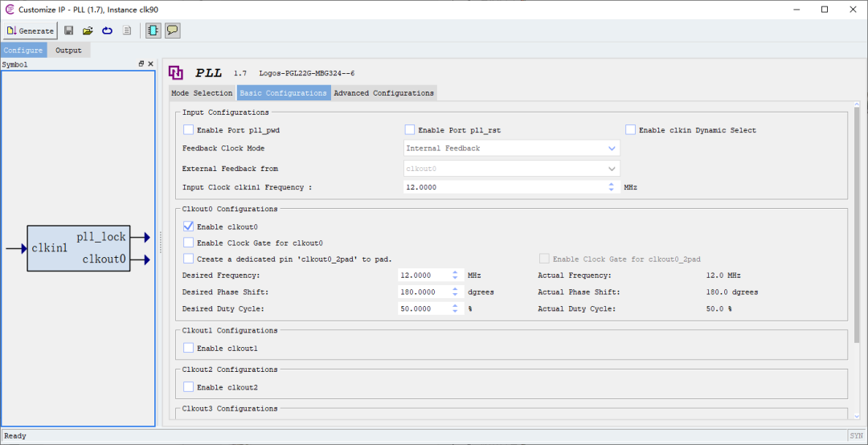Click the Desired Phase Shift stepper arrows
Screen dimensions: 868x445
[455, 292]
